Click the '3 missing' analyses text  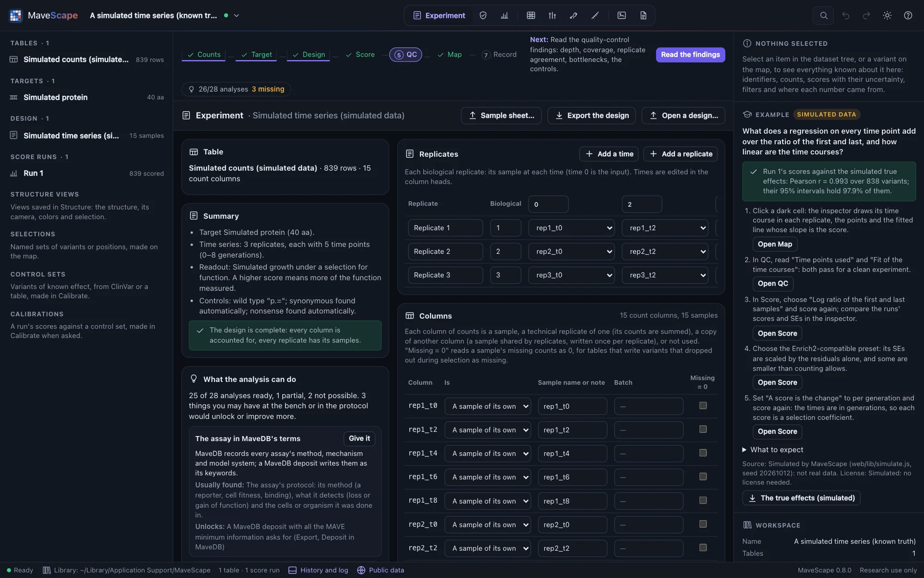click(268, 89)
